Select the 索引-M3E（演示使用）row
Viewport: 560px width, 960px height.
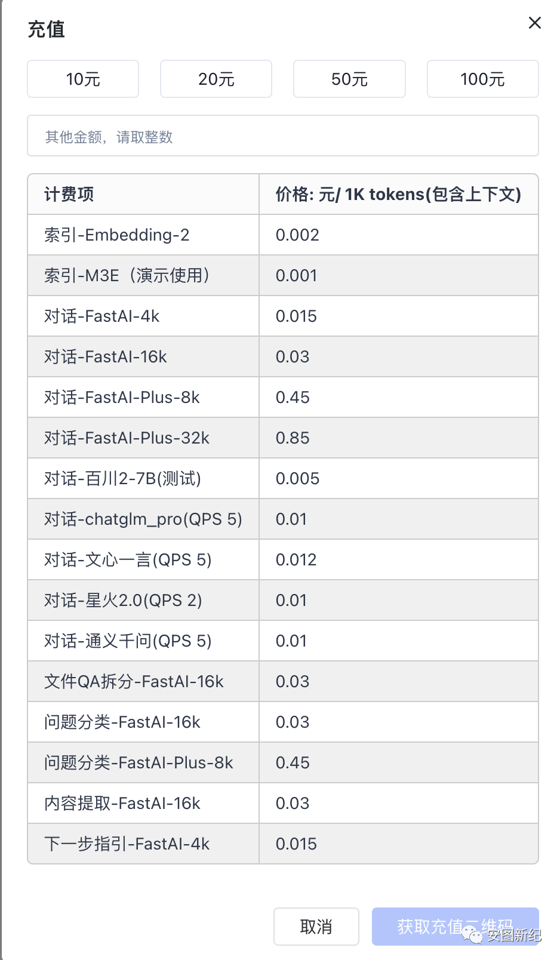(127, 276)
